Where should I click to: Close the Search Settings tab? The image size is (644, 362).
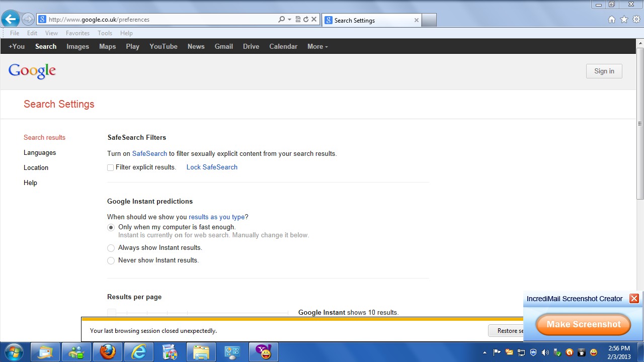416,20
